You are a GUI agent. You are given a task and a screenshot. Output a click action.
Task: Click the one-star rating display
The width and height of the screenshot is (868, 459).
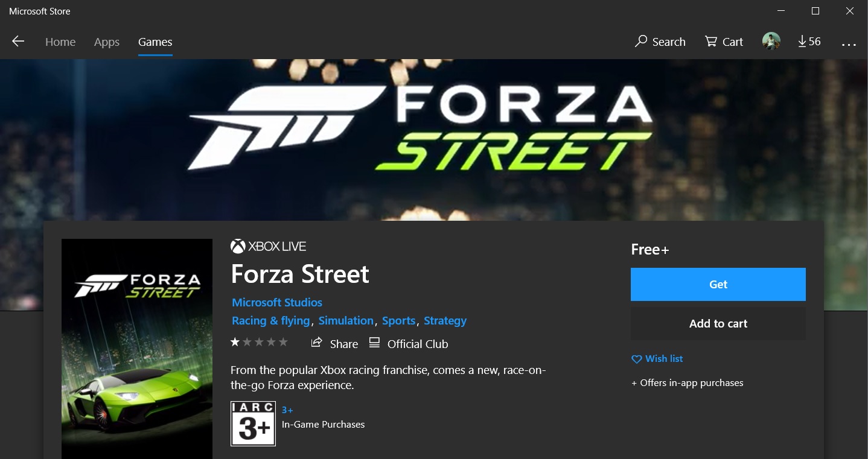259,341
